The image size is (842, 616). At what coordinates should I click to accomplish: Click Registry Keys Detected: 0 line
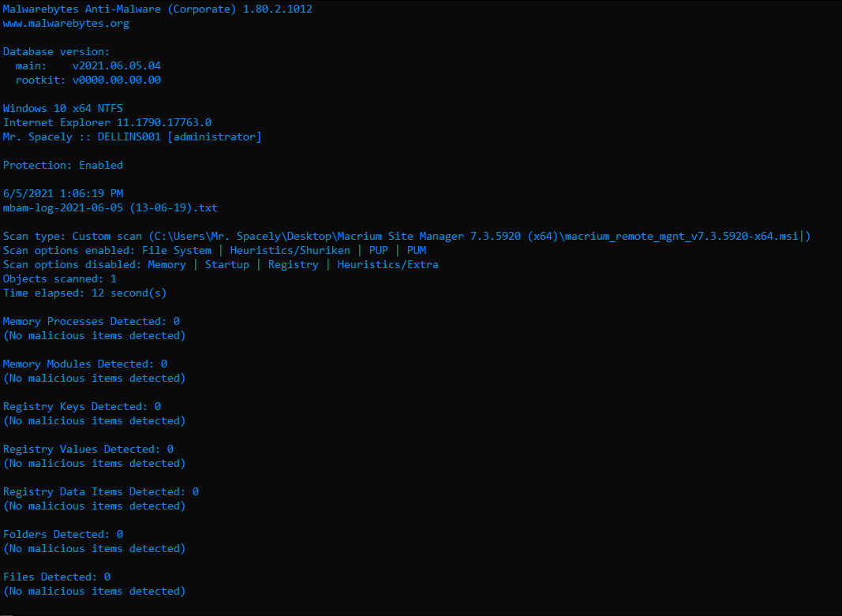click(x=81, y=407)
